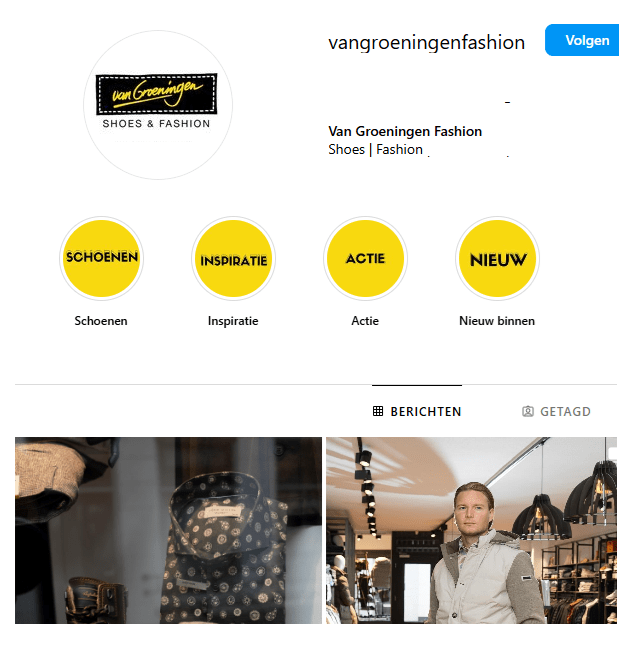Click the Van Groeningen profile picture
Image resolution: width=619 pixels, height=652 pixels.
158,105
